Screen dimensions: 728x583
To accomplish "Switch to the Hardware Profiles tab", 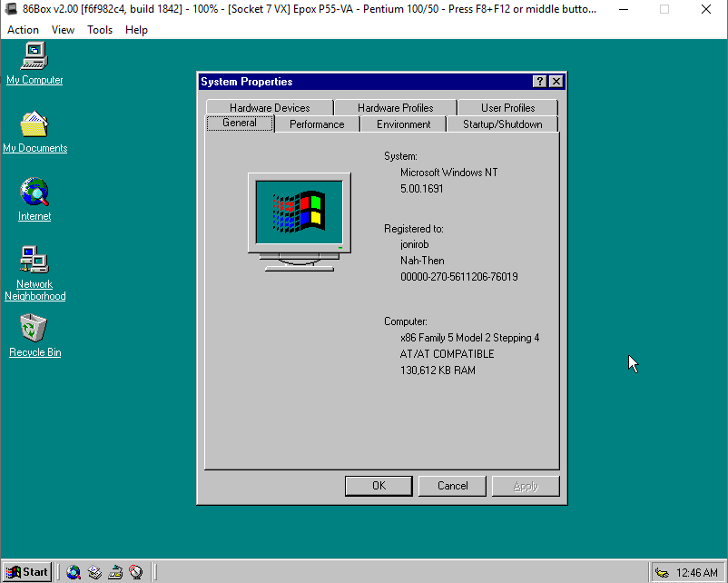I will [395, 108].
